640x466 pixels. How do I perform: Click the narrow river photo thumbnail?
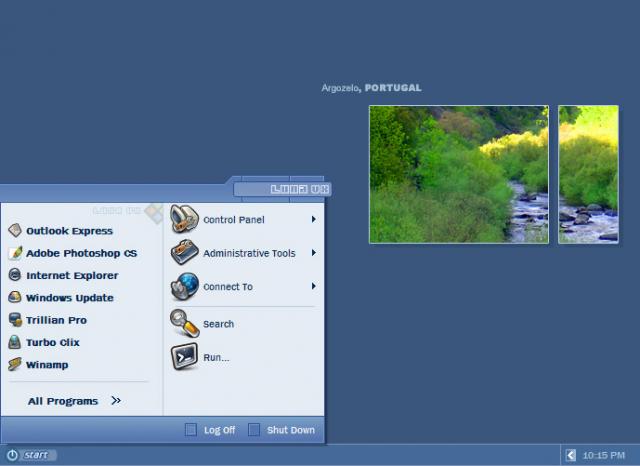(588, 174)
